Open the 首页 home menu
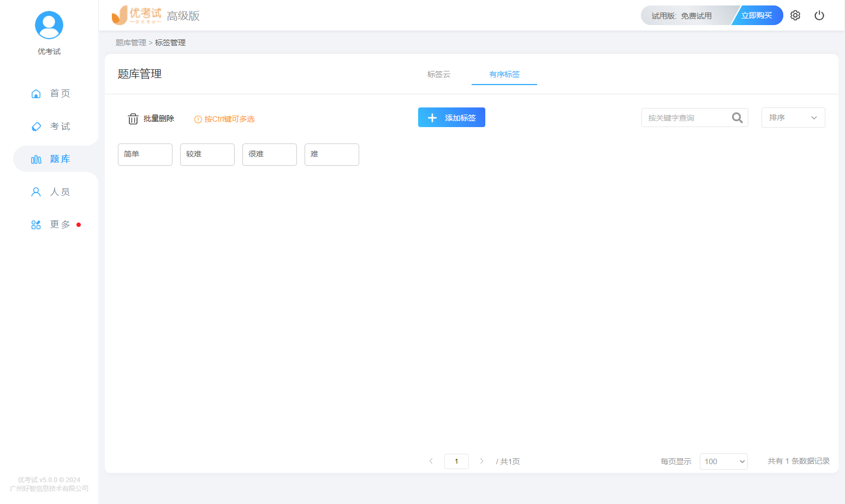The image size is (845, 504). pyautogui.click(x=50, y=93)
